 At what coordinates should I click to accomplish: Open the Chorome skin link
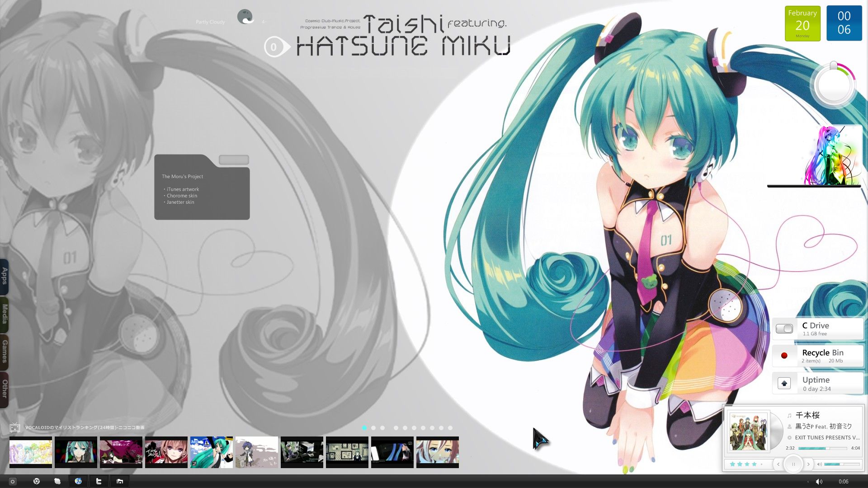182,196
